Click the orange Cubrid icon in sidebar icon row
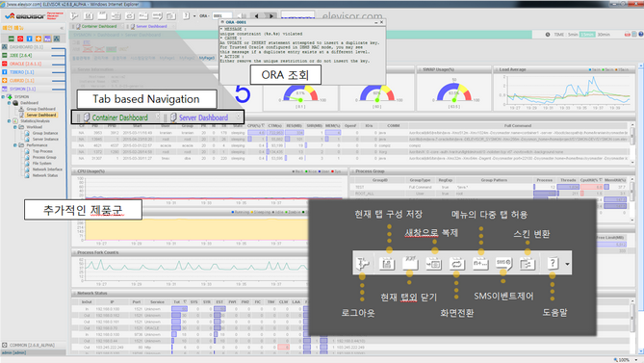 [x=39, y=39]
